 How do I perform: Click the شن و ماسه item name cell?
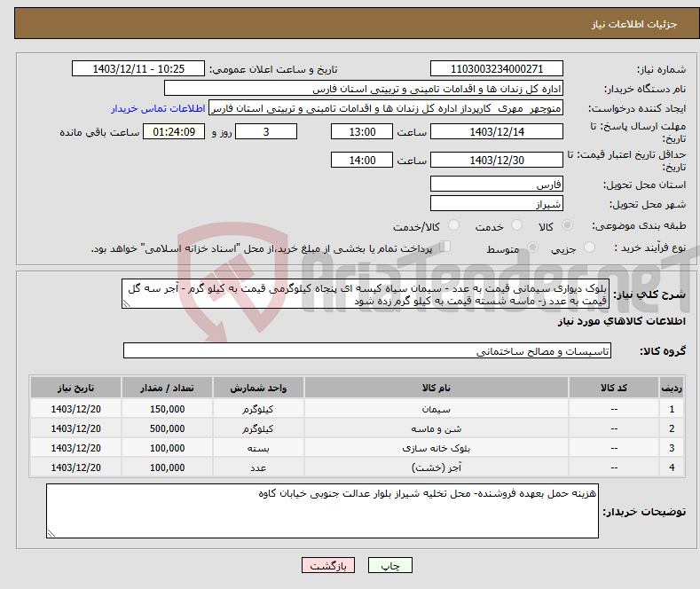click(437, 428)
